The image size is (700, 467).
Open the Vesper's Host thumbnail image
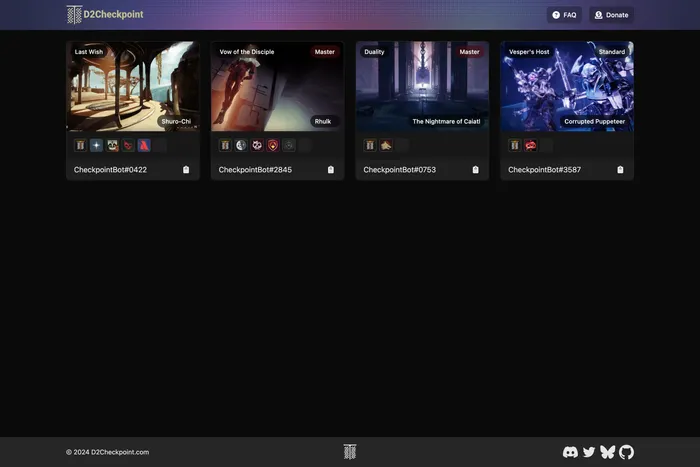click(x=567, y=86)
